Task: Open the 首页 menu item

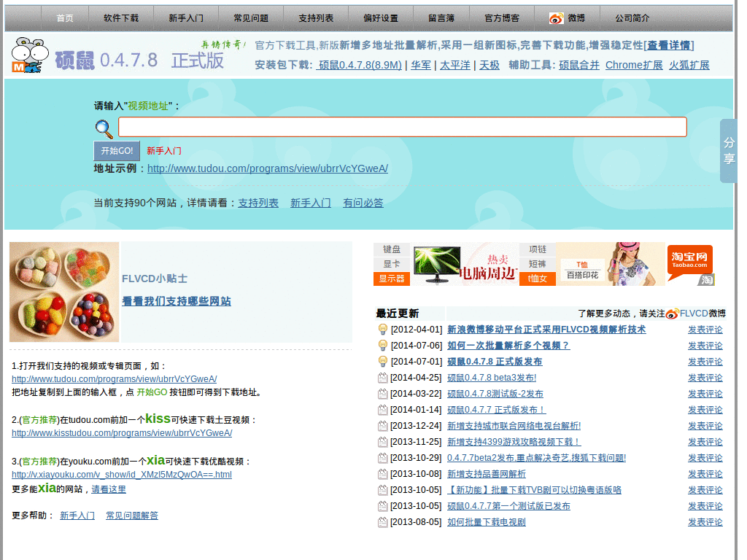Action: (65, 18)
